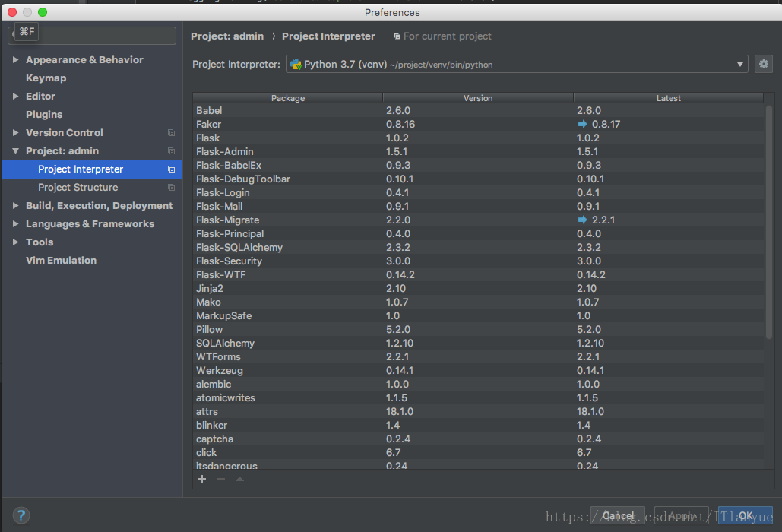Click the copy icon beside Version Control

[x=171, y=133]
